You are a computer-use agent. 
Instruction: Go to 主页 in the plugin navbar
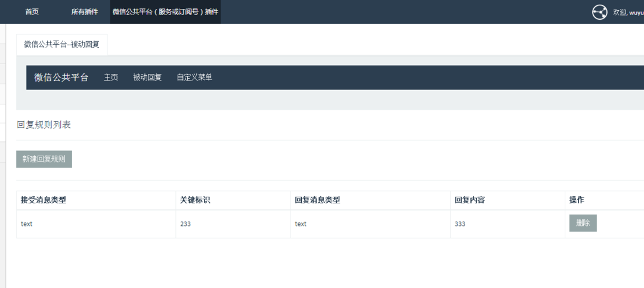[111, 78]
